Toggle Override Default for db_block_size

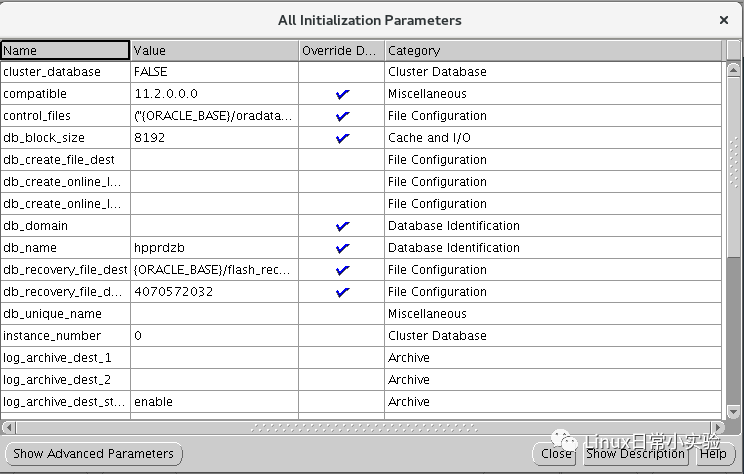point(343,138)
